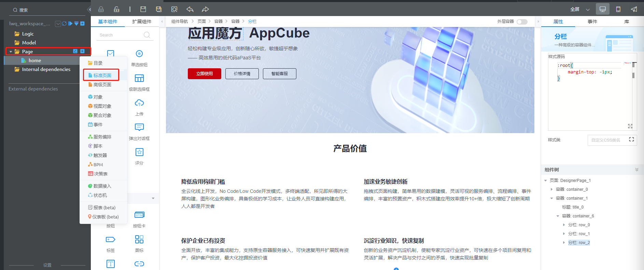The image size is (644, 270).
Task: Open the fullscreen (全屏) dropdown
Action: tap(588, 10)
